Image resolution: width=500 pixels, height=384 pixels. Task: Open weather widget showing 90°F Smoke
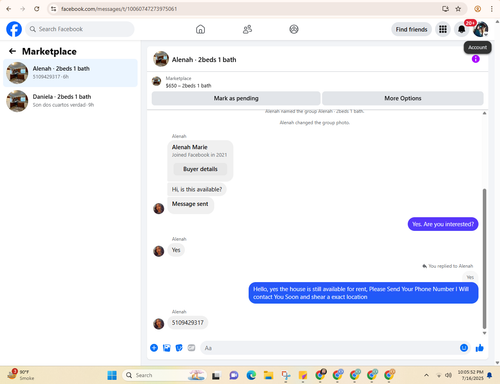coord(21,375)
